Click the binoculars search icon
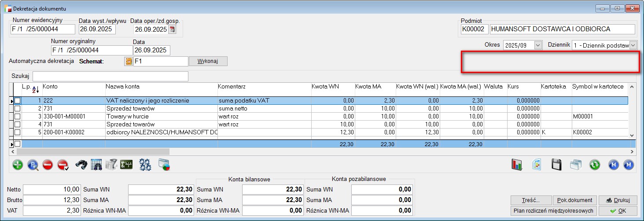The image size is (644, 221). 81,165
